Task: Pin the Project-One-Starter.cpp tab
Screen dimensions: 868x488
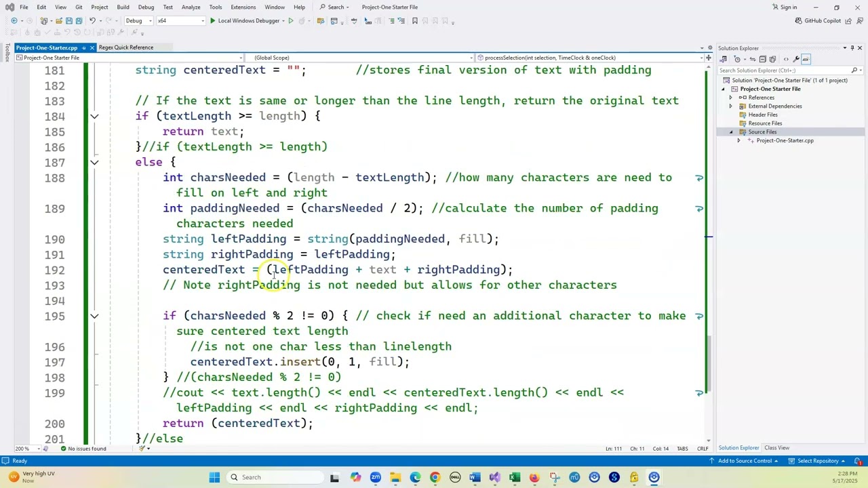Action: [x=83, y=47]
